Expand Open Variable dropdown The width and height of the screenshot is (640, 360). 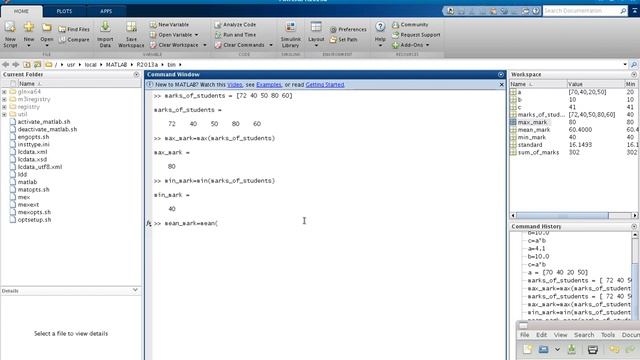point(197,35)
